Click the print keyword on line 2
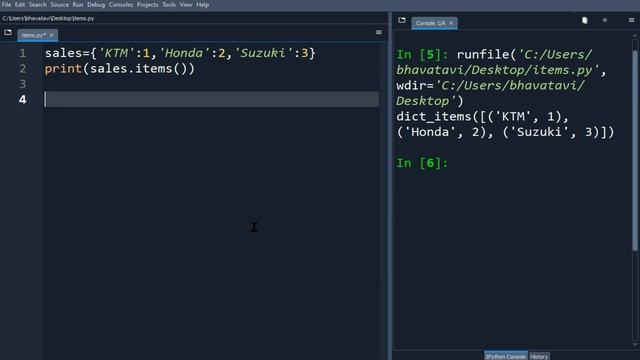Screen dimensions: 640x360 [63, 69]
